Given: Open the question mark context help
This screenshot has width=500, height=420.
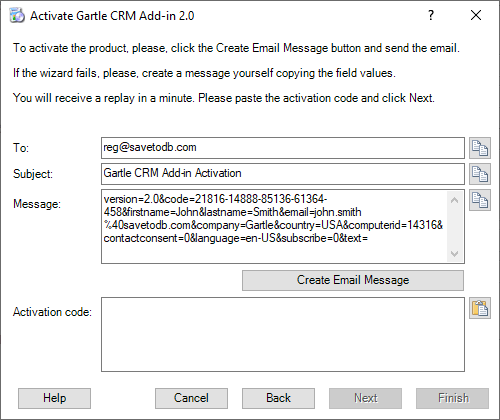Looking at the screenshot, I should click(431, 15).
